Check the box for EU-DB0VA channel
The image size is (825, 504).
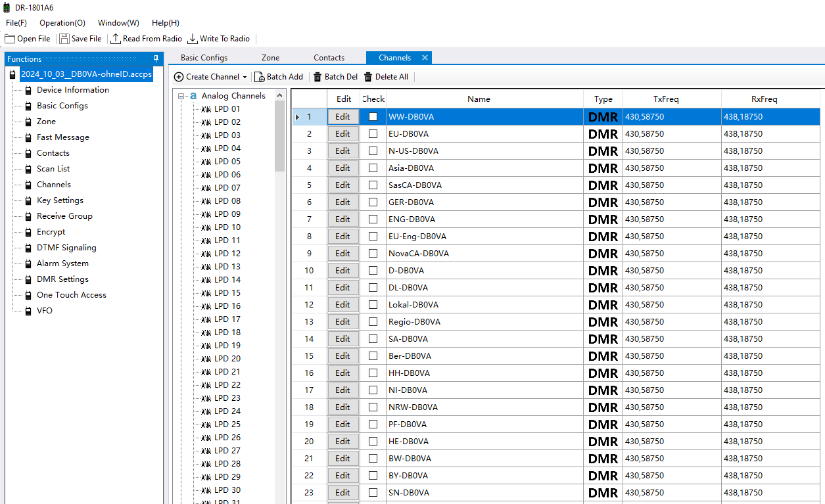(373, 133)
